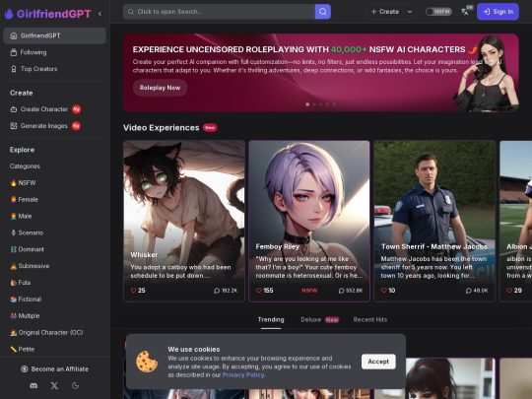Accept the cookies notice
532x399 pixels.
[378, 362]
